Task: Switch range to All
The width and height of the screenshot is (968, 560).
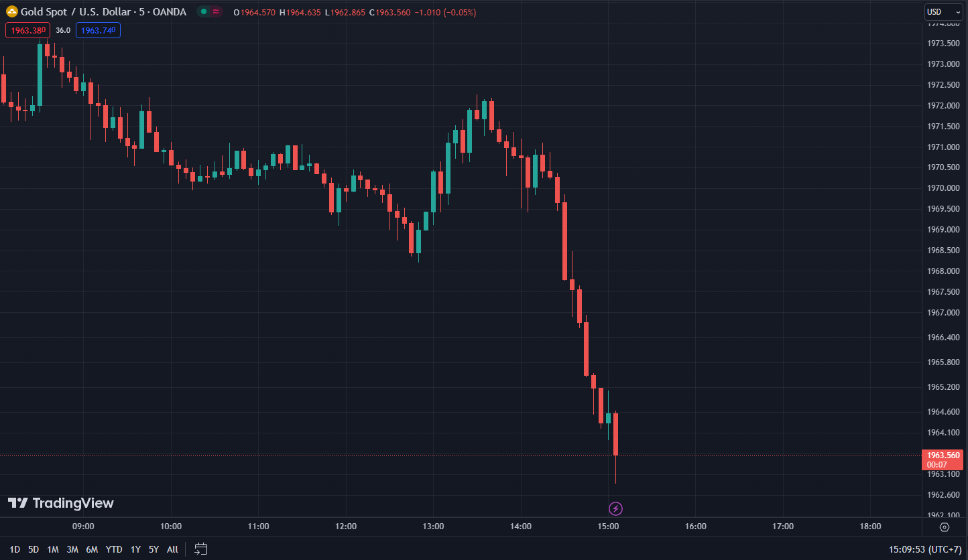Action: (172, 549)
